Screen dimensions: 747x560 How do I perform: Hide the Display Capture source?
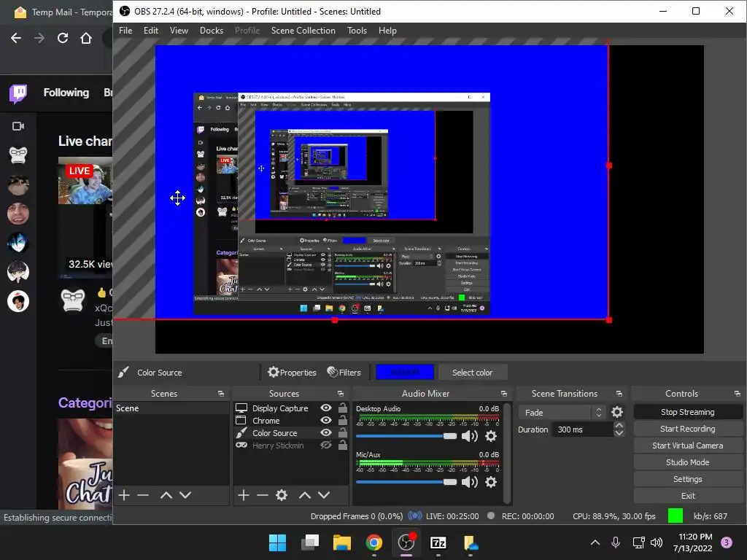click(326, 408)
